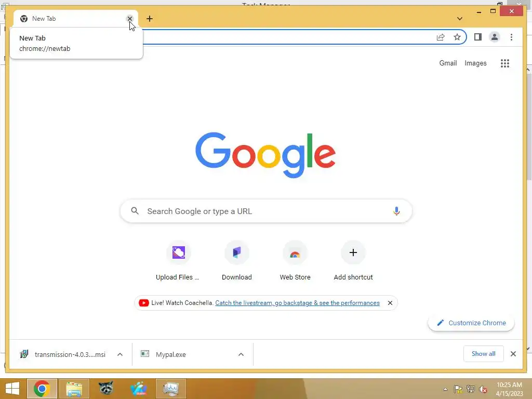The image size is (532, 399).
Task: Click magnifier icon in search box
Action: (x=135, y=211)
